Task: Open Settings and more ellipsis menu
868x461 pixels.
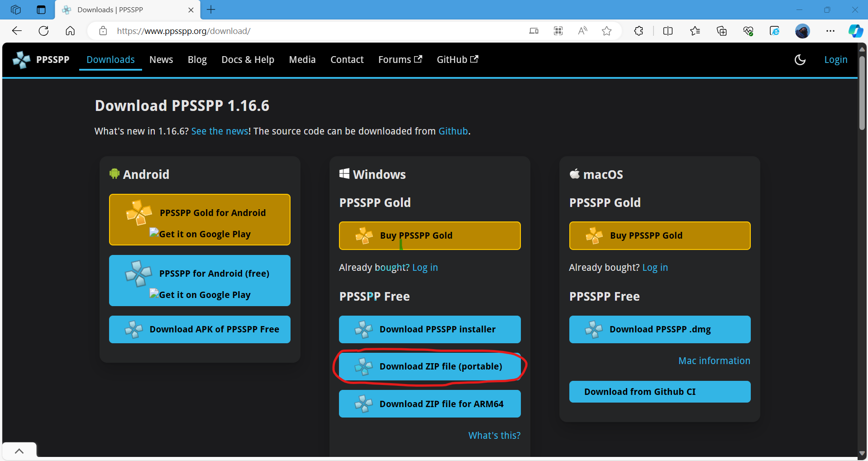Action: [x=830, y=31]
